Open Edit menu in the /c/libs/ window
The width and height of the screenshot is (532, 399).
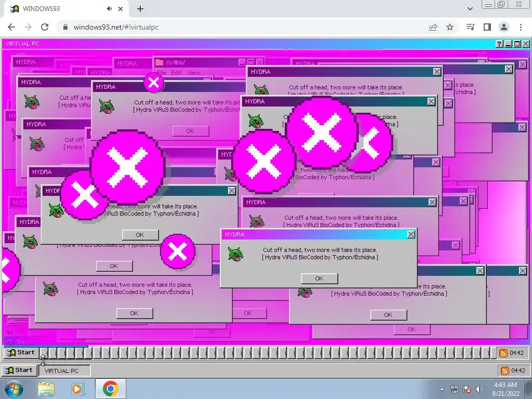click(176, 73)
